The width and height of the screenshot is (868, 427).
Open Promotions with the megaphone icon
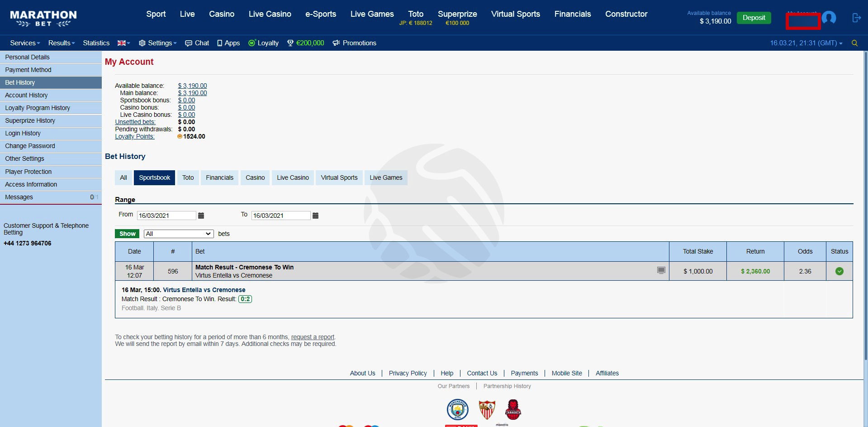tap(355, 43)
